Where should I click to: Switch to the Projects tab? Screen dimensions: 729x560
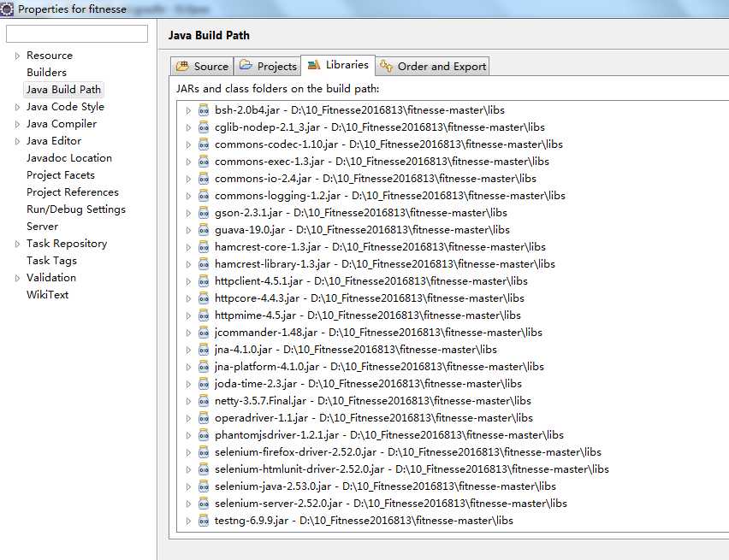click(x=267, y=67)
